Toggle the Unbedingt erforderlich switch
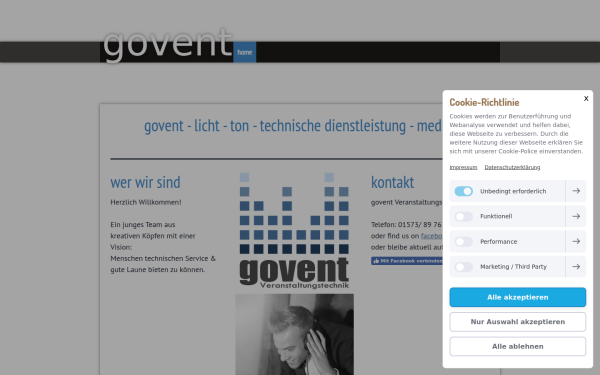This screenshot has width=600, height=375. pos(463,191)
